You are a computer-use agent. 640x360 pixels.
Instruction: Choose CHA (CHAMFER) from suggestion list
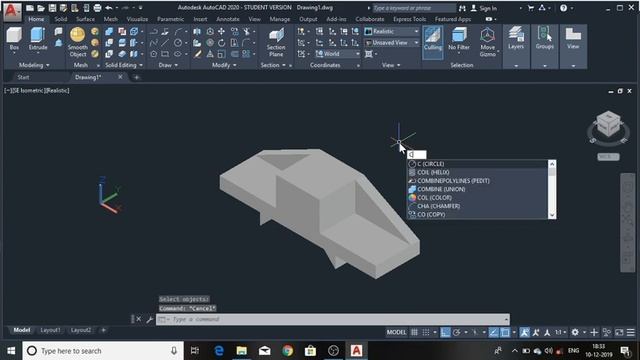tap(478, 206)
